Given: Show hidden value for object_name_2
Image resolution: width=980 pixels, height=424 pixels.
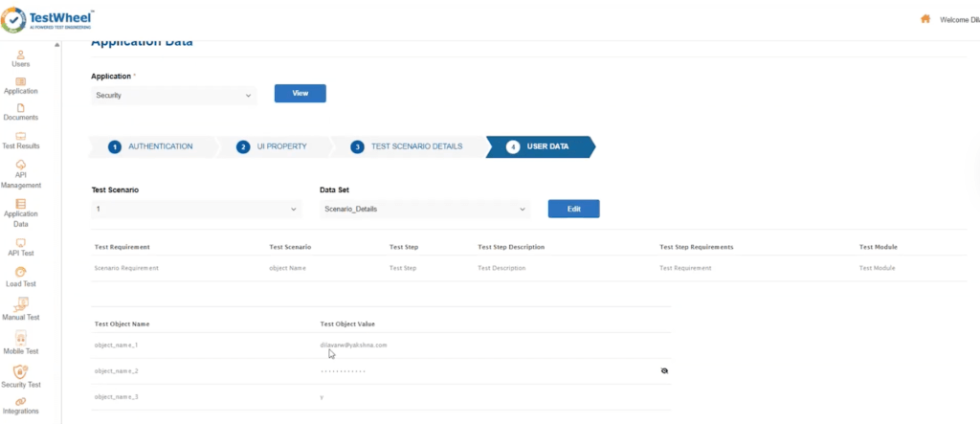Looking at the screenshot, I should coord(664,369).
